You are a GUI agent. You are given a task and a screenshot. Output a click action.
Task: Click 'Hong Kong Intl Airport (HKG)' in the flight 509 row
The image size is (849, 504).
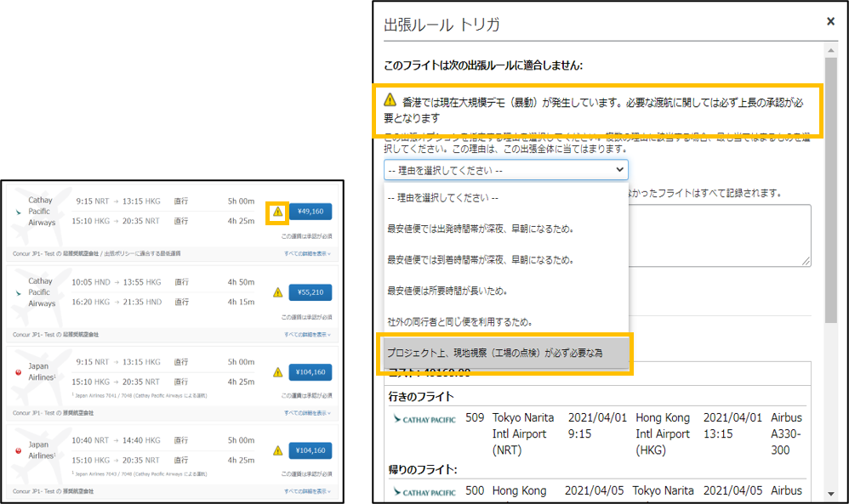tap(663, 433)
